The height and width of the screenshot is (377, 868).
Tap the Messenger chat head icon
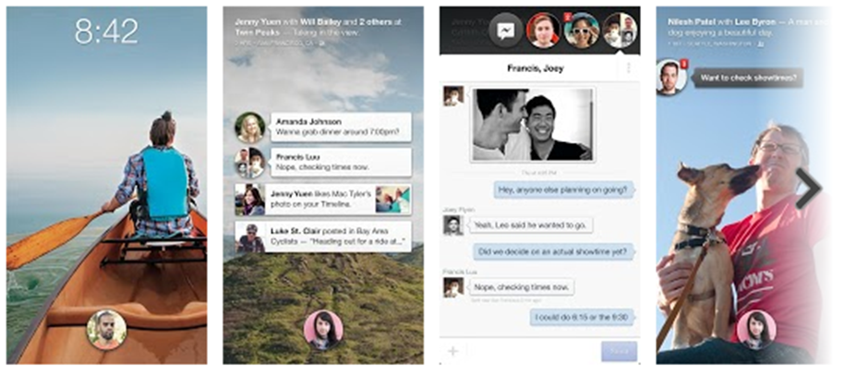(505, 30)
